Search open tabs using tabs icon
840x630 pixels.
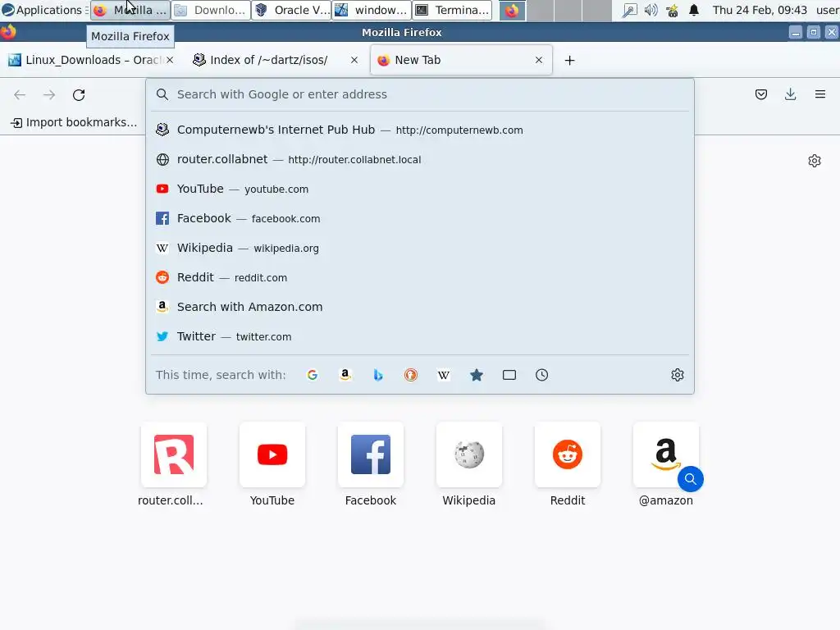pyautogui.click(x=509, y=375)
